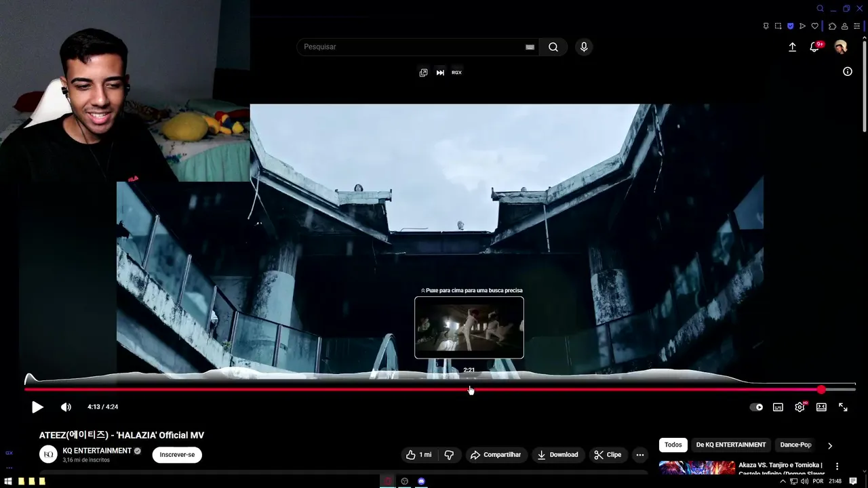
Task: Toggle the autoplay switch
Action: point(756,407)
